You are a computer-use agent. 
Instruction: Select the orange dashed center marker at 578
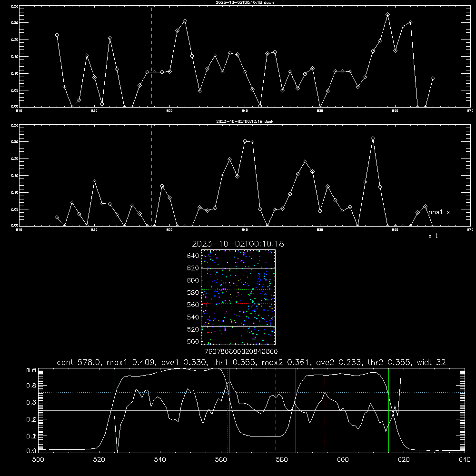point(276,410)
